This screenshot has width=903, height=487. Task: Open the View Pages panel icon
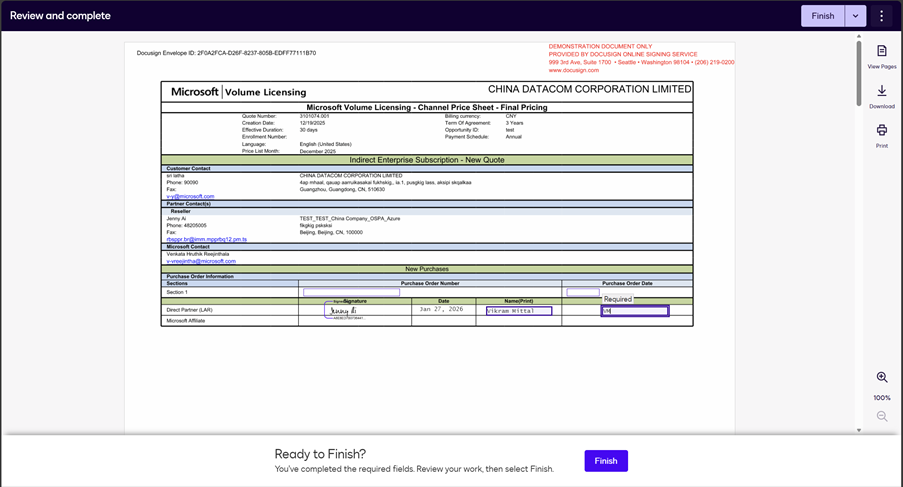coord(882,51)
